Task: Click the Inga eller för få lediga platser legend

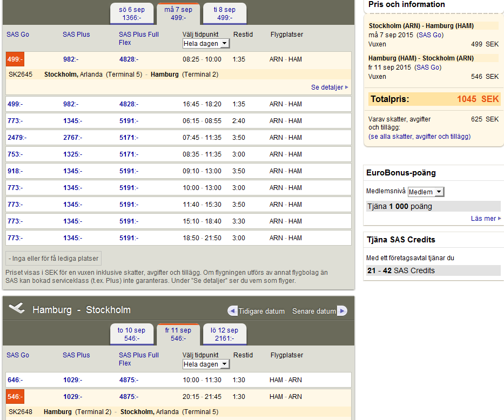Action: point(53,258)
